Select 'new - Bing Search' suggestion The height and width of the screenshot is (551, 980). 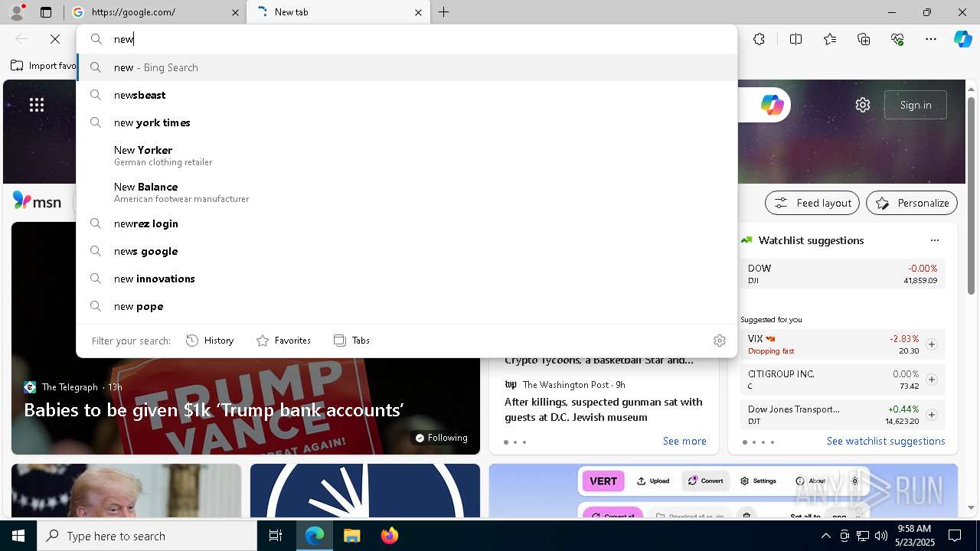pyautogui.click(x=407, y=67)
